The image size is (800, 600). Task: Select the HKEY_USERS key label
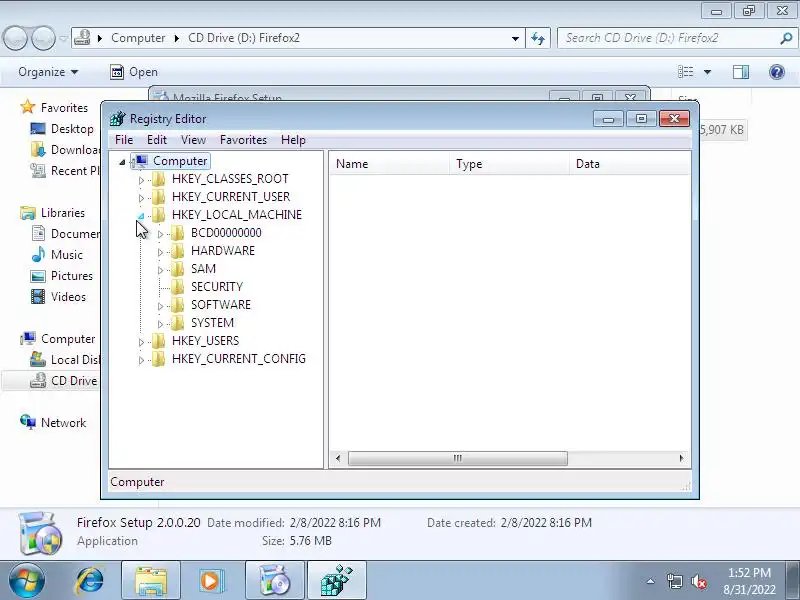coord(206,340)
